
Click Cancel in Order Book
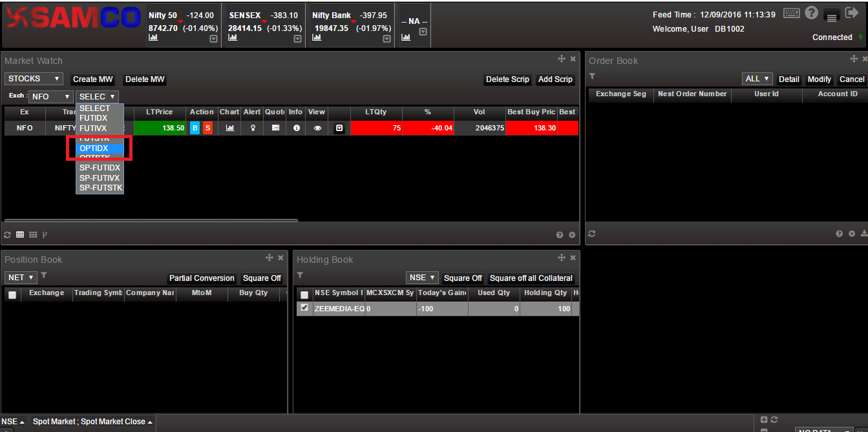coord(852,79)
